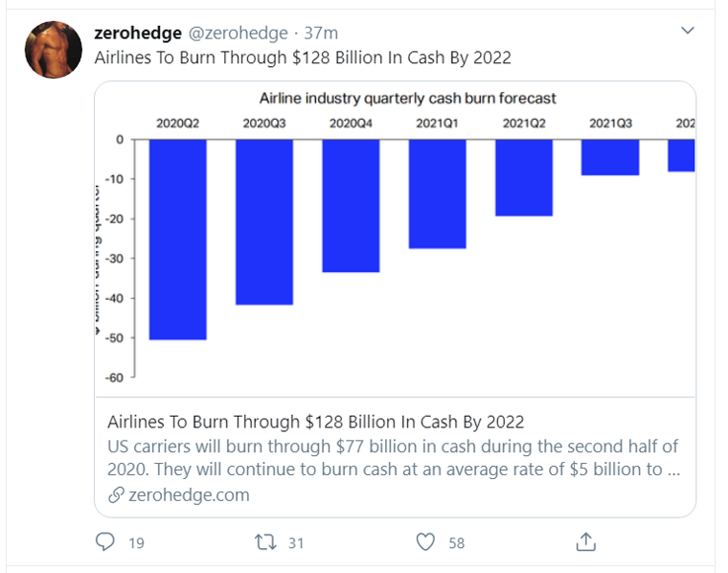Image resolution: width=728 pixels, height=573 pixels.
Task: Click the 2021Q1 blue bar
Action: 438,194
